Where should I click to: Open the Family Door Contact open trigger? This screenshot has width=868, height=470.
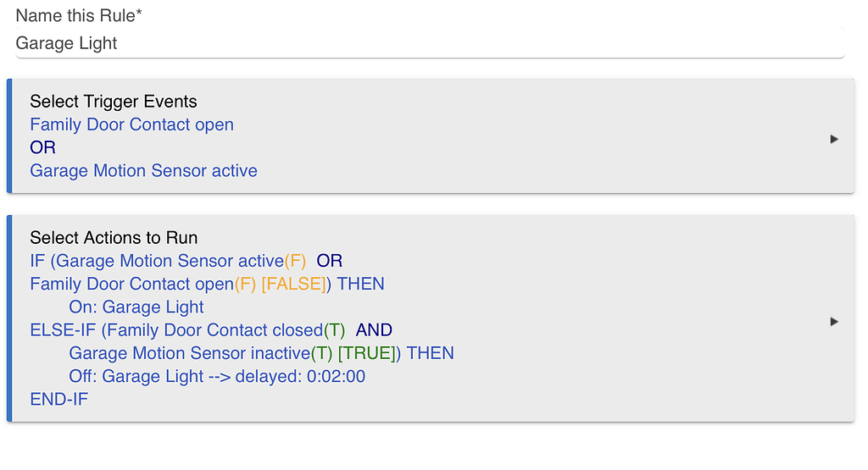coord(131,124)
